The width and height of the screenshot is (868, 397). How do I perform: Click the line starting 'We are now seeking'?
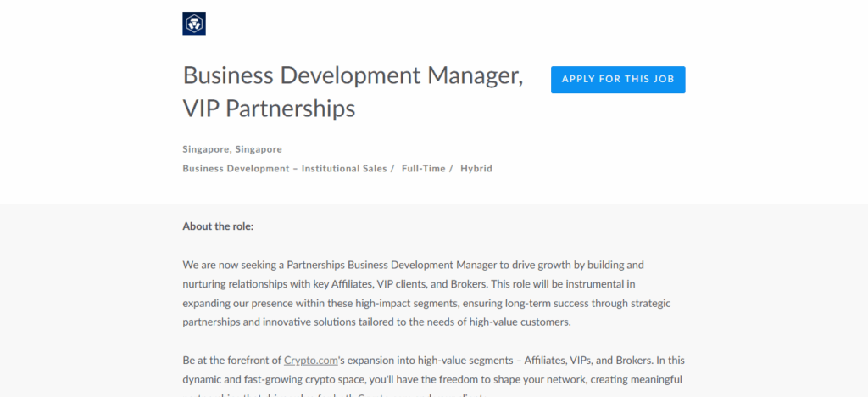click(413, 265)
